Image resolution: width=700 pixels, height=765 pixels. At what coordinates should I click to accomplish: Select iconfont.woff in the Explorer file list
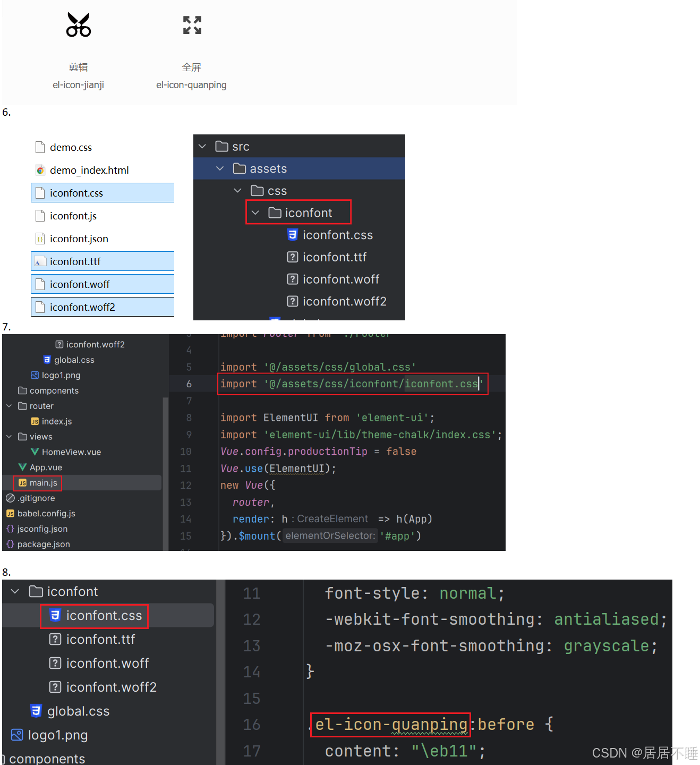(103, 284)
